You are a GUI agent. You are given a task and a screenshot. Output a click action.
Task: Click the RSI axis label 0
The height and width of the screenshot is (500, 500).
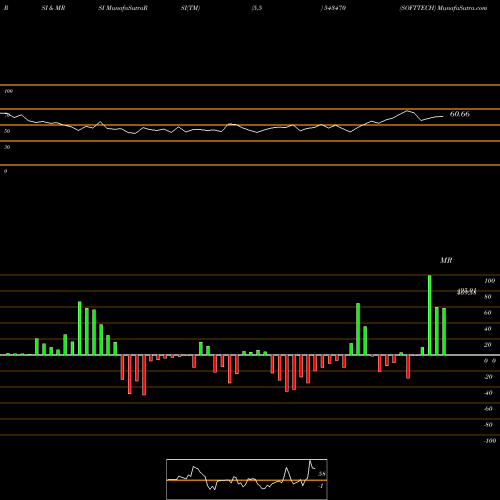click(5, 171)
